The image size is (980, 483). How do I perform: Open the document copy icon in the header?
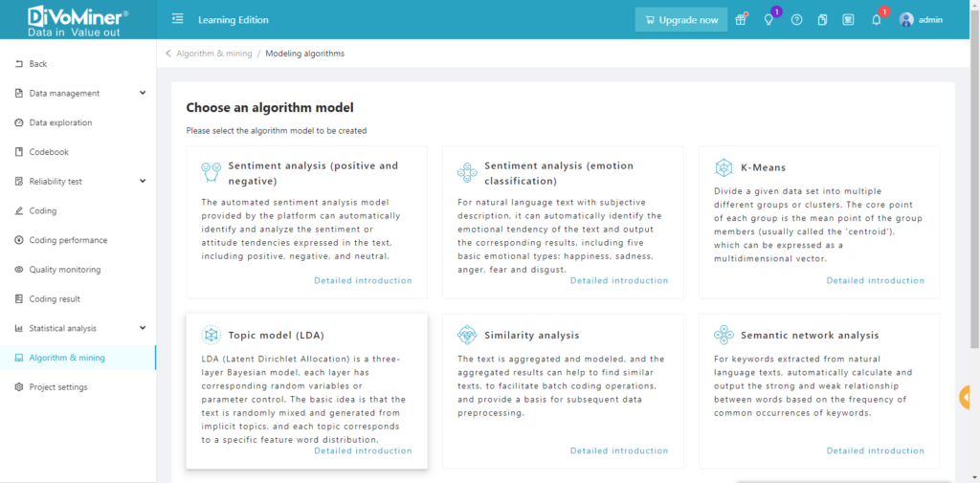click(x=822, y=19)
